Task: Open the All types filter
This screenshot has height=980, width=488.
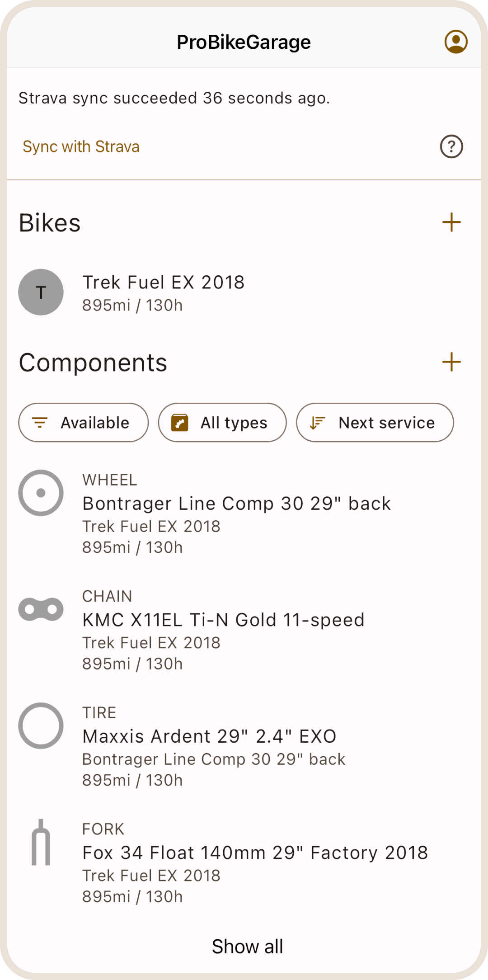Action: [222, 423]
